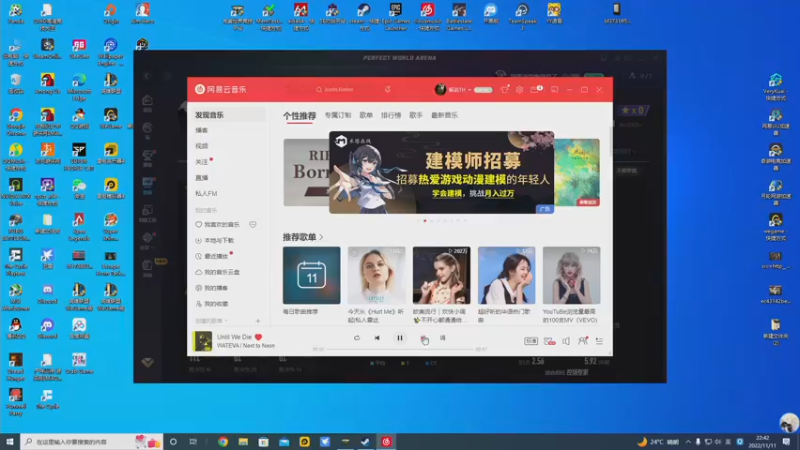Image resolution: width=800 pixels, height=450 pixels.
Task: Click the playback progress bar
Action: click(x=400, y=349)
